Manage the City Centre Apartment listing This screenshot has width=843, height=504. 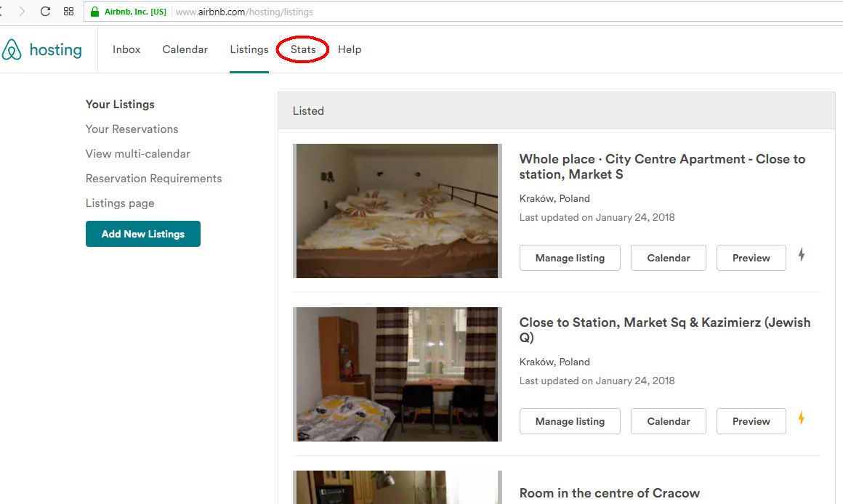click(x=570, y=257)
